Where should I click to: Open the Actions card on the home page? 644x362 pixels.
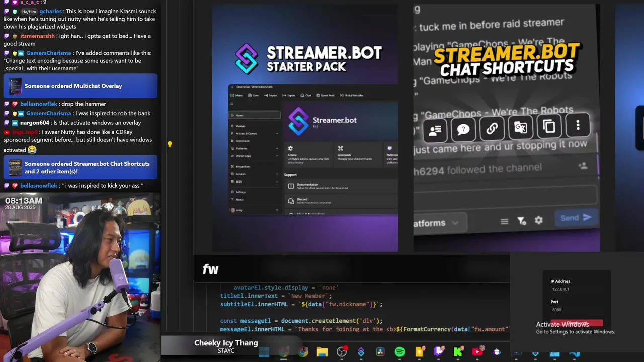308,155
